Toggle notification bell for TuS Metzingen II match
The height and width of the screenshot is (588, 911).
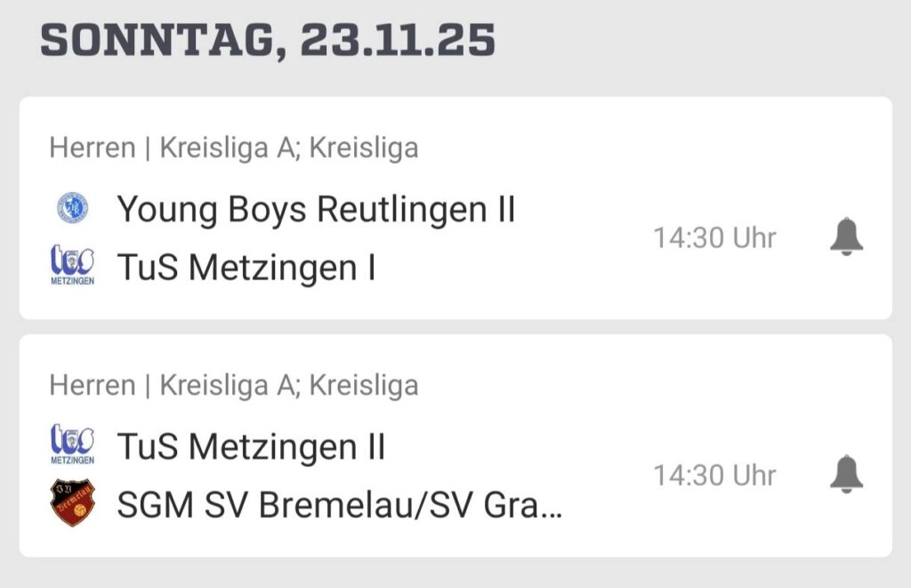pyautogui.click(x=846, y=475)
